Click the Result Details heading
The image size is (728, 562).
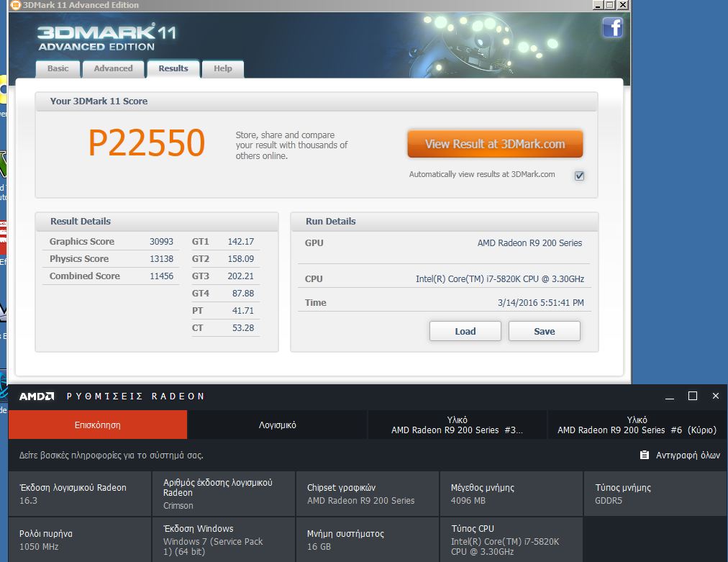[x=81, y=222]
